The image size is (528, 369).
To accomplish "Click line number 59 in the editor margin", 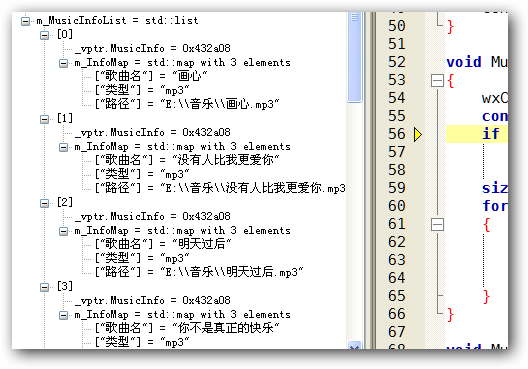I will coord(397,188).
